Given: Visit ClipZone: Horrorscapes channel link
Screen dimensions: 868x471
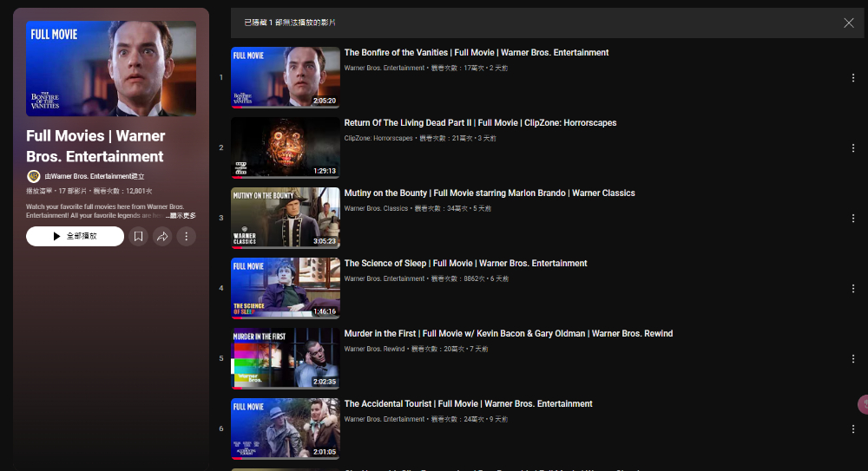Looking at the screenshot, I should [x=378, y=139].
